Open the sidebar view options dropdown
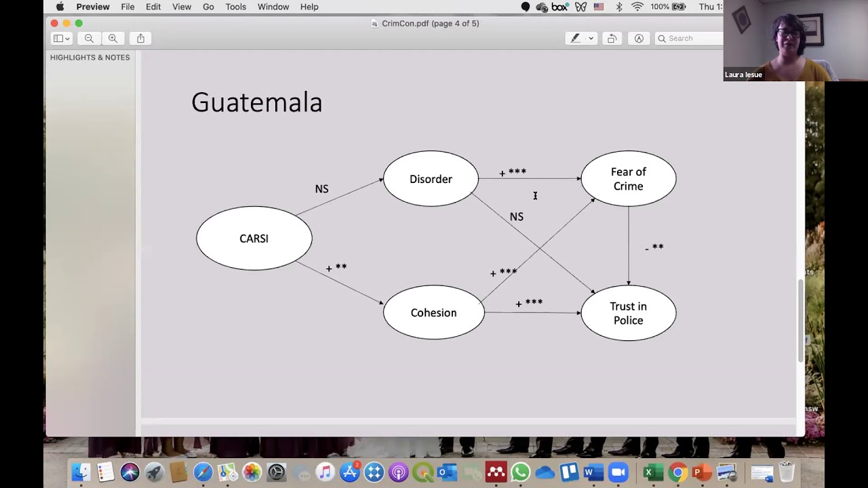Image resolution: width=868 pixels, height=488 pixels. (x=62, y=39)
